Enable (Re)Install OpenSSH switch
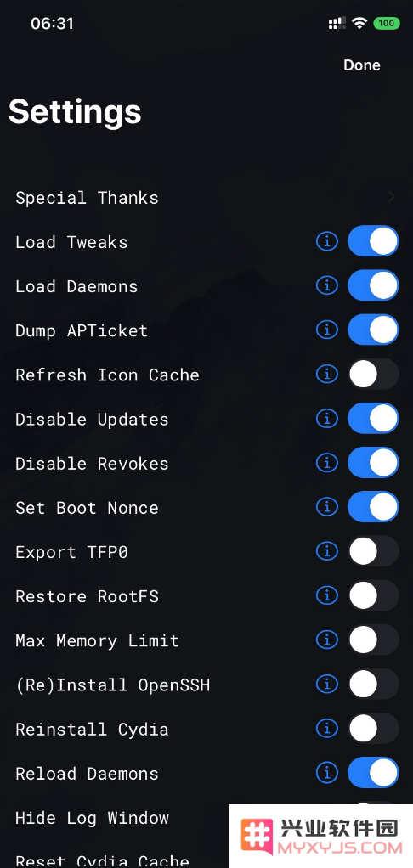The width and height of the screenshot is (413, 868). pyautogui.click(x=373, y=685)
